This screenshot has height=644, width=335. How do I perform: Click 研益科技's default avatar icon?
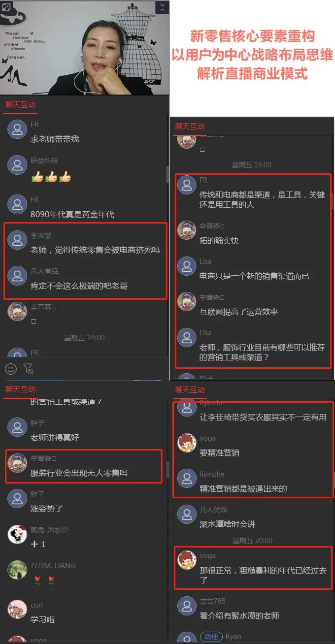pyautogui.click(x=17, y=165)
